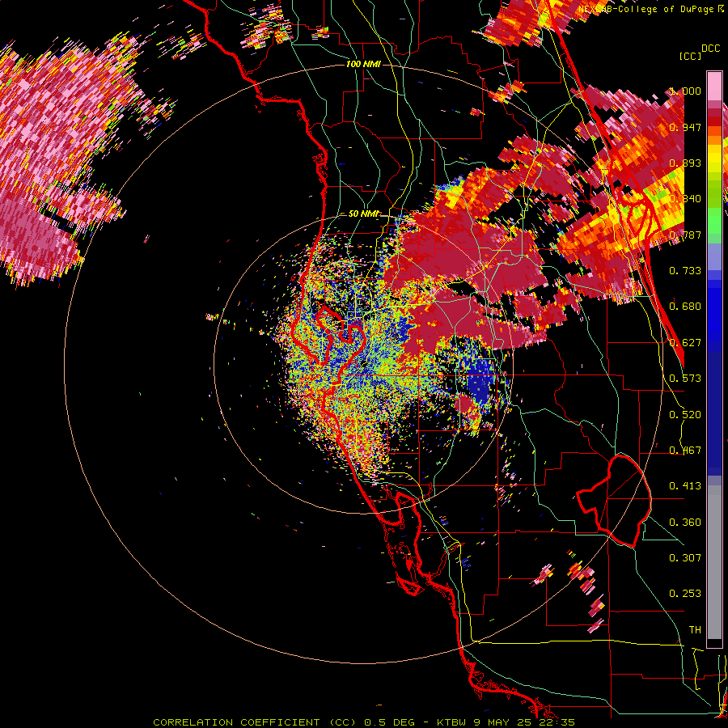Click the 0.787 legend value
Screen dimensions: 728x728
[x=685, y=235]
